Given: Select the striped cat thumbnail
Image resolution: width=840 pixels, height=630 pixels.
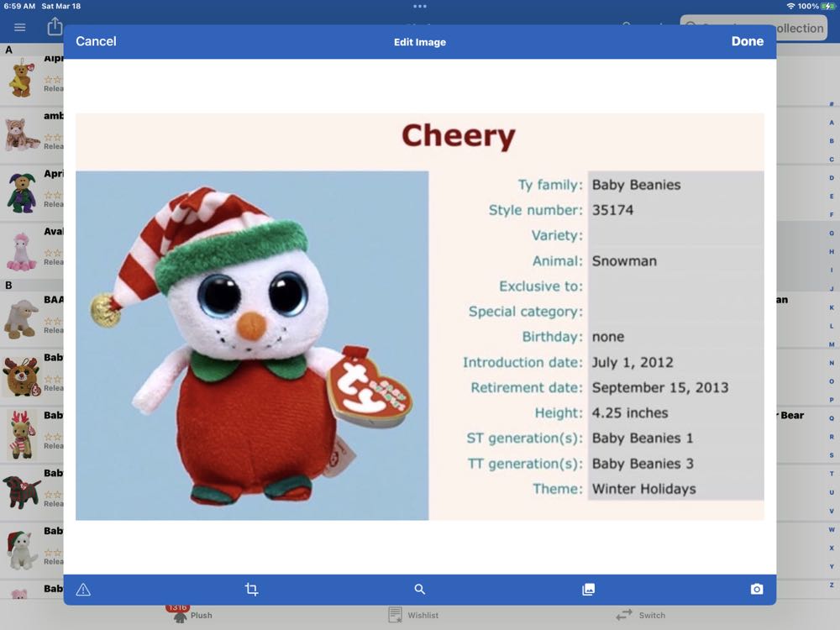Looking at the screenshot, I should tap(22, 134).
